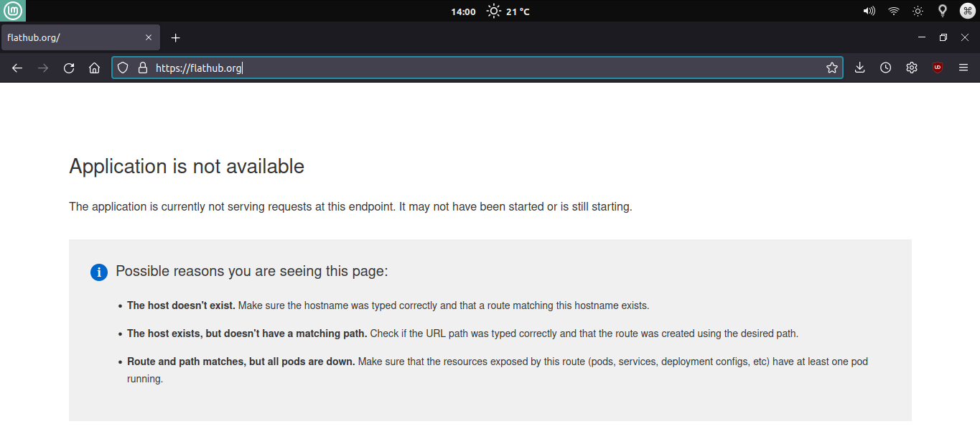Open the Downloads panel icon
The width and height of the screenshot is (980, 442).
coord(859,68)
